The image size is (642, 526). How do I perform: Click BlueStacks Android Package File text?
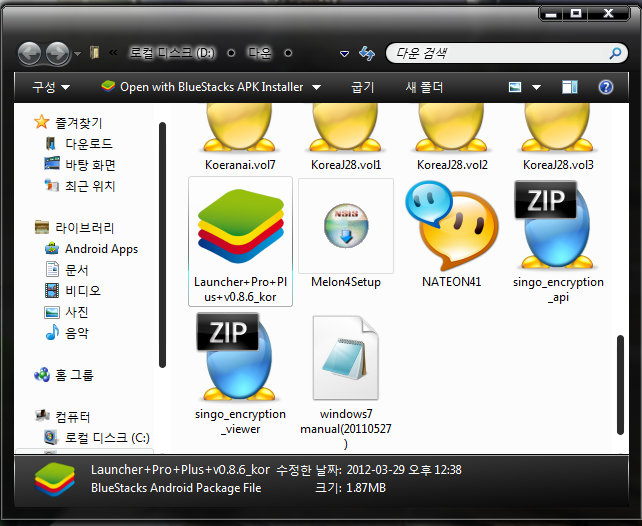[176, 488]
